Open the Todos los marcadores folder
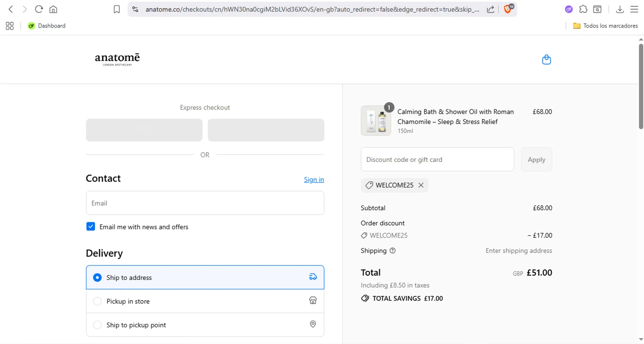The height and width of the screenshot is (344, 644). (605, 26)
